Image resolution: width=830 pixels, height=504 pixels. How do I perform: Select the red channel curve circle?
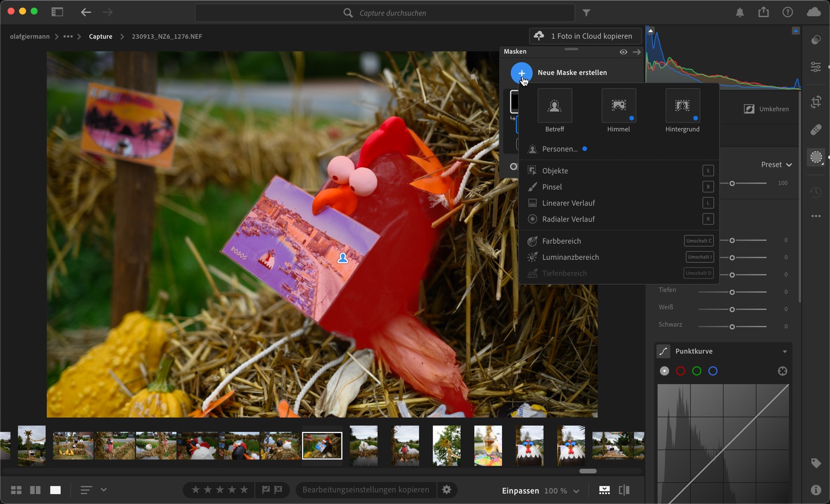[681, 371]
